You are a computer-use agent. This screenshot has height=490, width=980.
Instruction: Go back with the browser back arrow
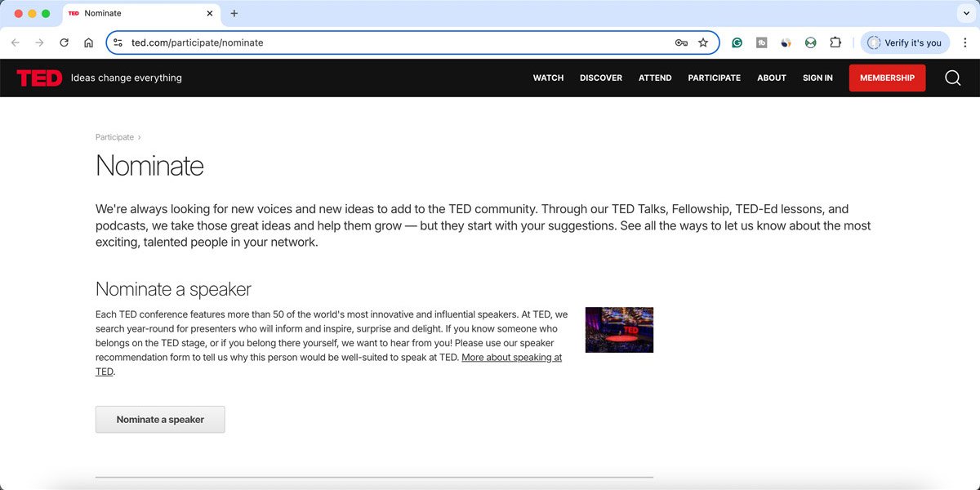[x=15, y=42]
